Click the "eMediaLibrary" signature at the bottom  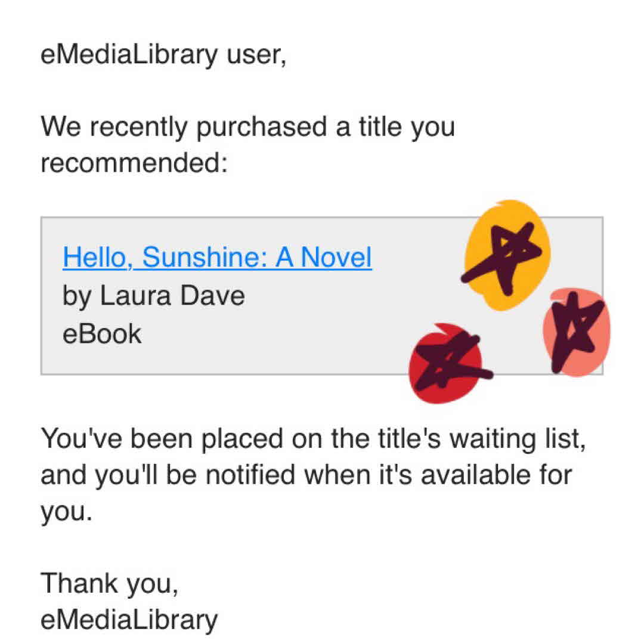(129, 620)
